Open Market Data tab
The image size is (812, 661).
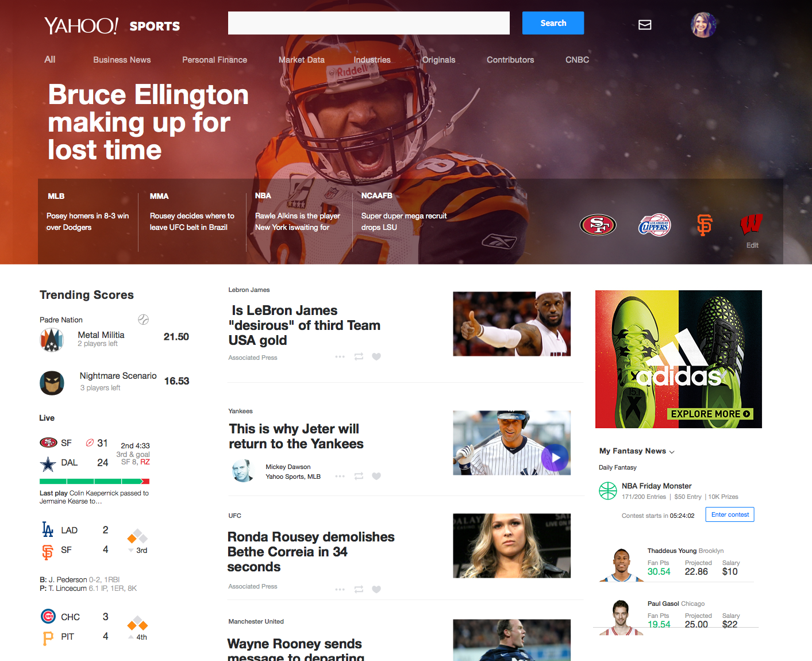tap(302, 60)
